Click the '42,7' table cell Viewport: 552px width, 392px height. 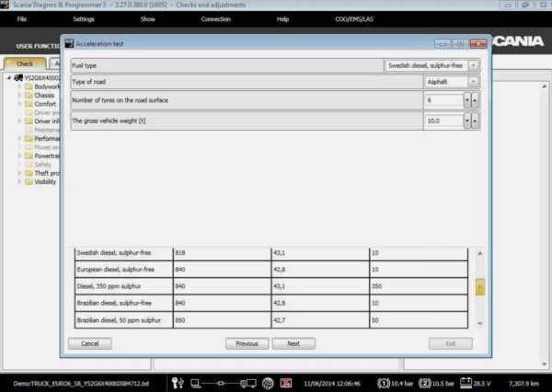320,320
